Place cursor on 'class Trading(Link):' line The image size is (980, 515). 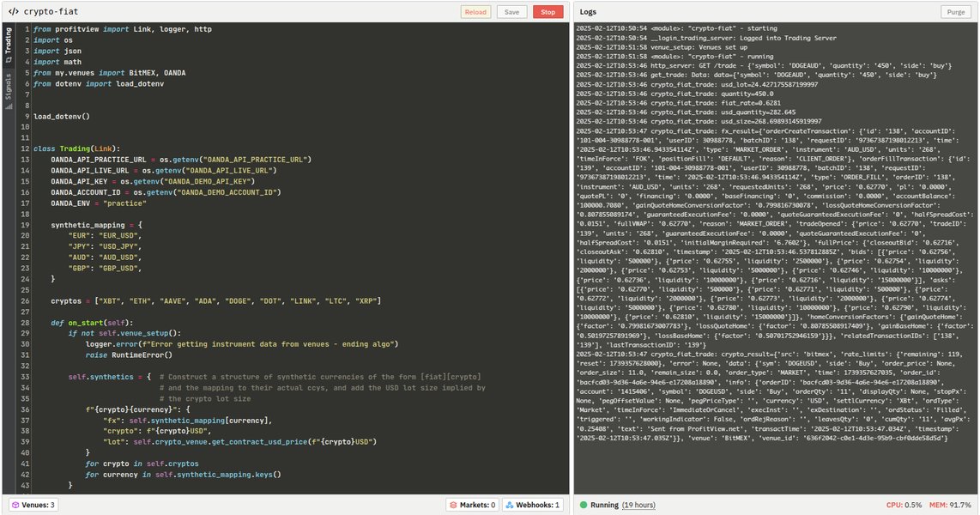(77, 148)
